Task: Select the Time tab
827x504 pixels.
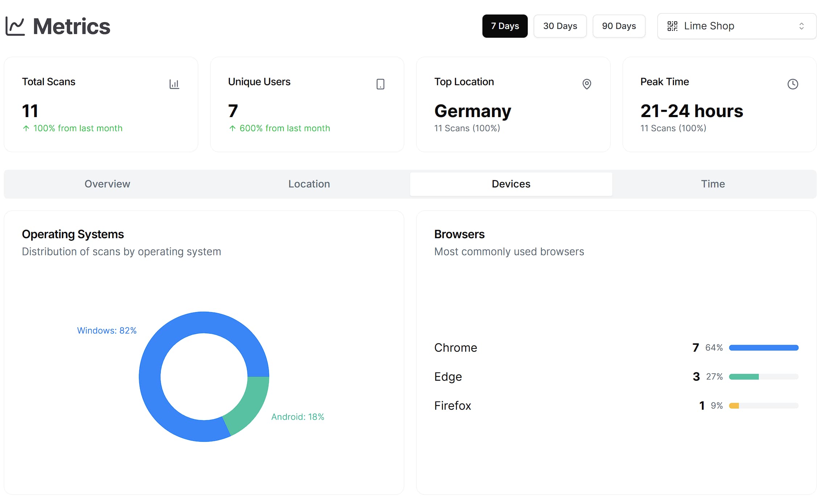Action: tap(712, 184)
